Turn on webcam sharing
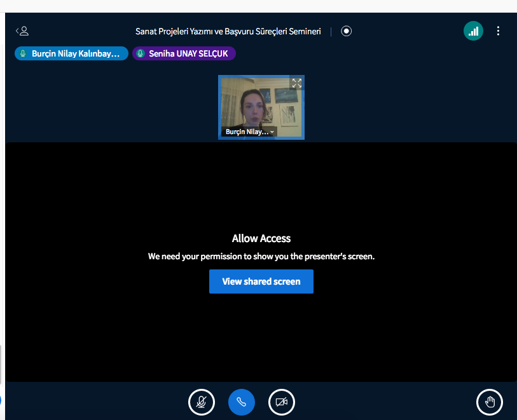Screen dimensions: 517x420 coord(282,402)
